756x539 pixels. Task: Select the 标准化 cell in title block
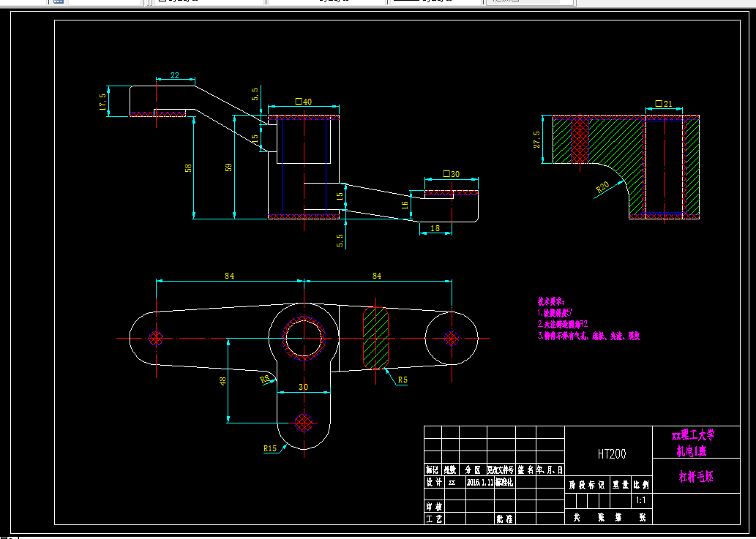coord(504,482)
